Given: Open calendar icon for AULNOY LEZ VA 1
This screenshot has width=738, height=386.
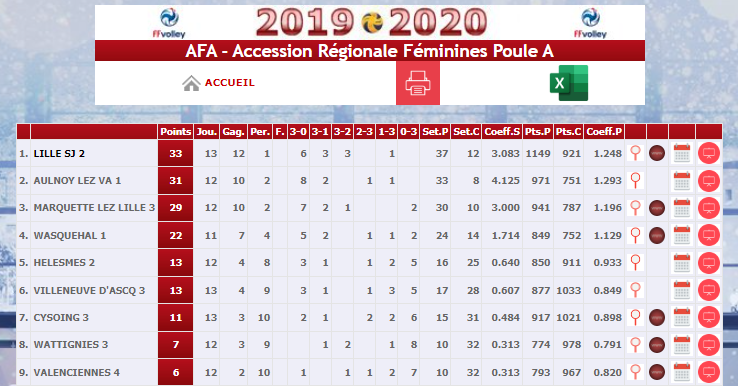Looking at the screenshot, I should point(682,180).
